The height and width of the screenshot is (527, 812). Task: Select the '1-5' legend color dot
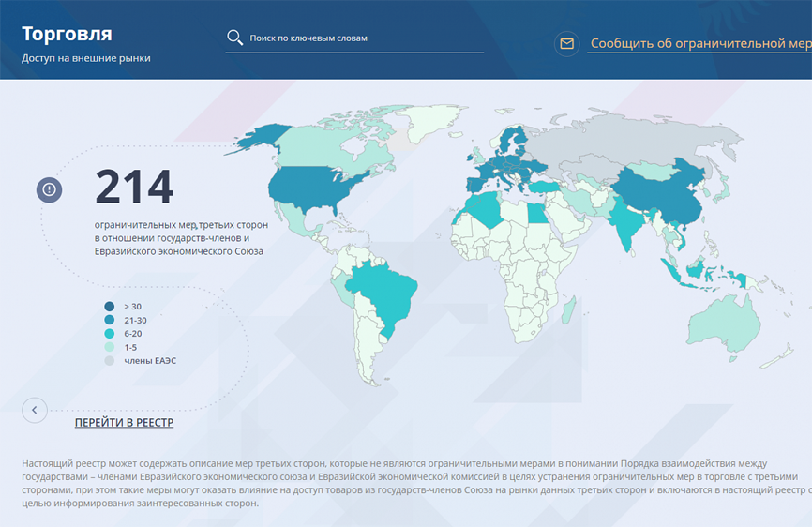coord(110,347)
